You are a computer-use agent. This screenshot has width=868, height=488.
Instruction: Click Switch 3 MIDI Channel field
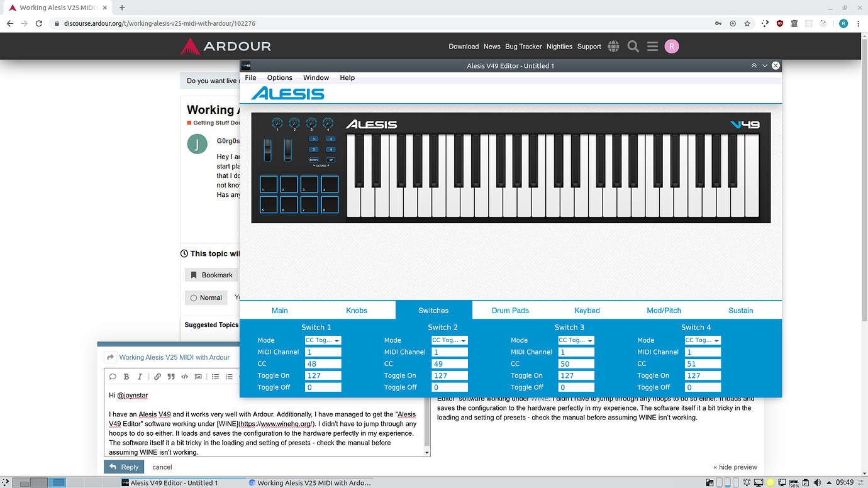click(576, 352)
